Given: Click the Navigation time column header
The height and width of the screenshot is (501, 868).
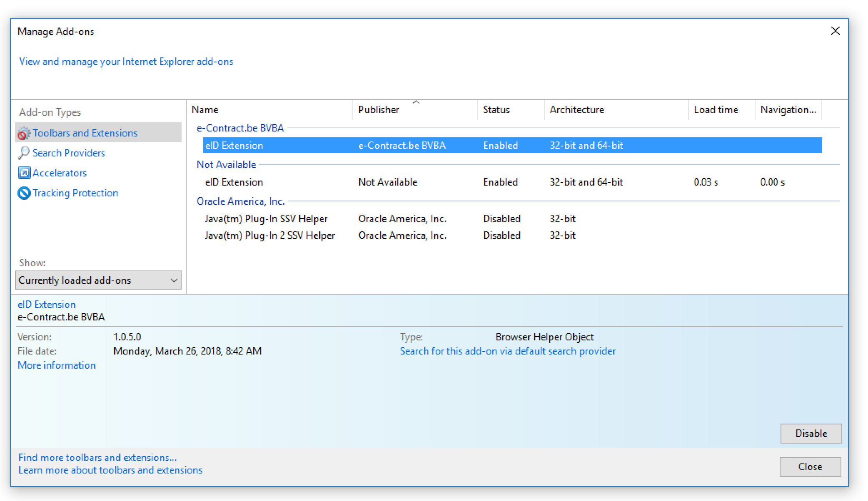Looking at the screenshot, I should [x=788, y=110].
